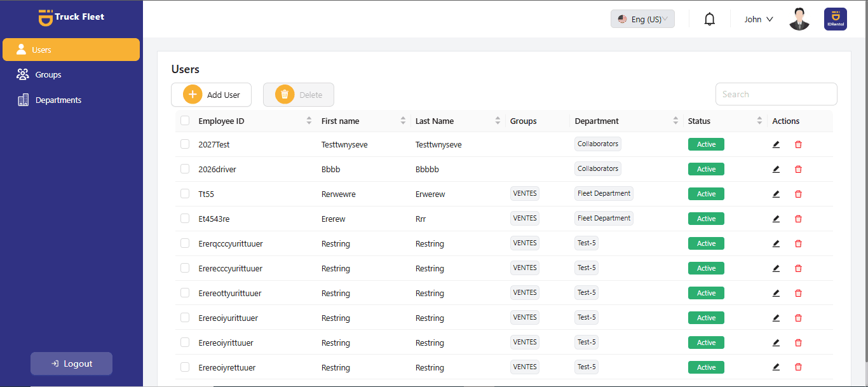Screen dimensions: 868x387
Task: Delete the Ererecccyurittuuer row
Action: point(798,268)
